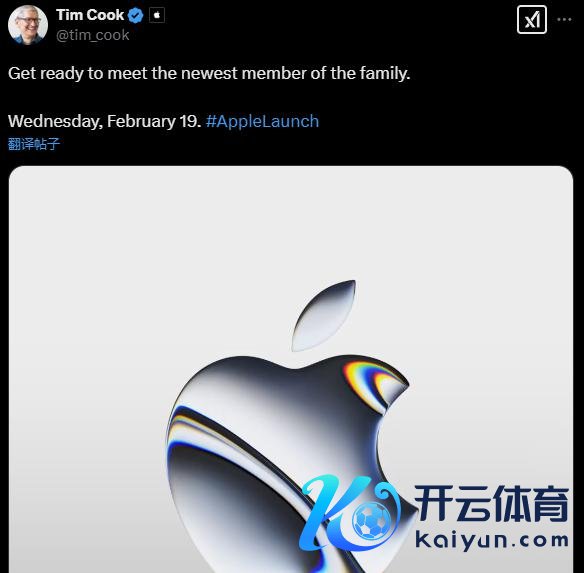584x573 pixels.
Task: Open the Grok explain-post icon
Action: coord(531,20)
